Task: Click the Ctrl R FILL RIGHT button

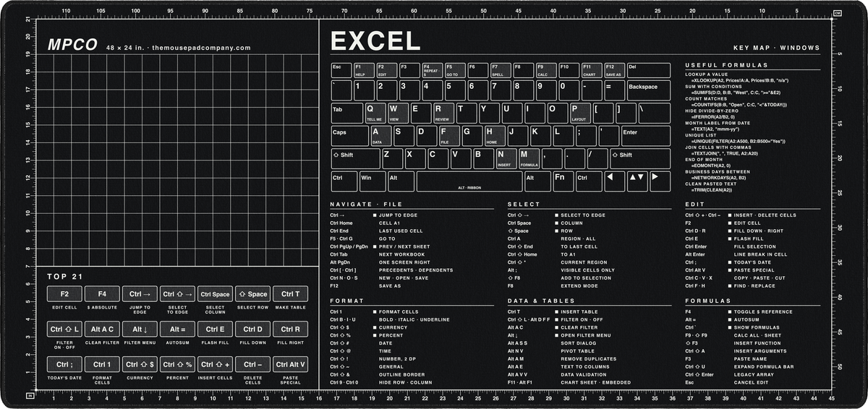Action: coord(291,329)
